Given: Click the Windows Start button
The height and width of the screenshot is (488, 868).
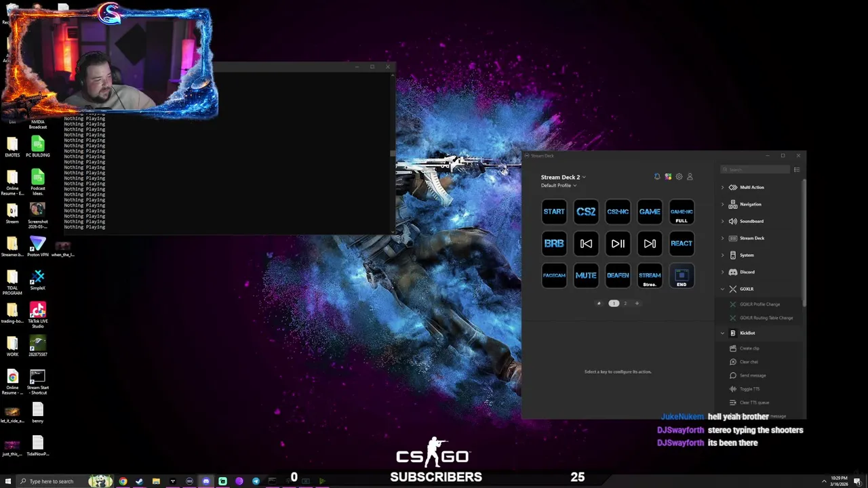Looking at the screenshot, I should tap(7, 481).
